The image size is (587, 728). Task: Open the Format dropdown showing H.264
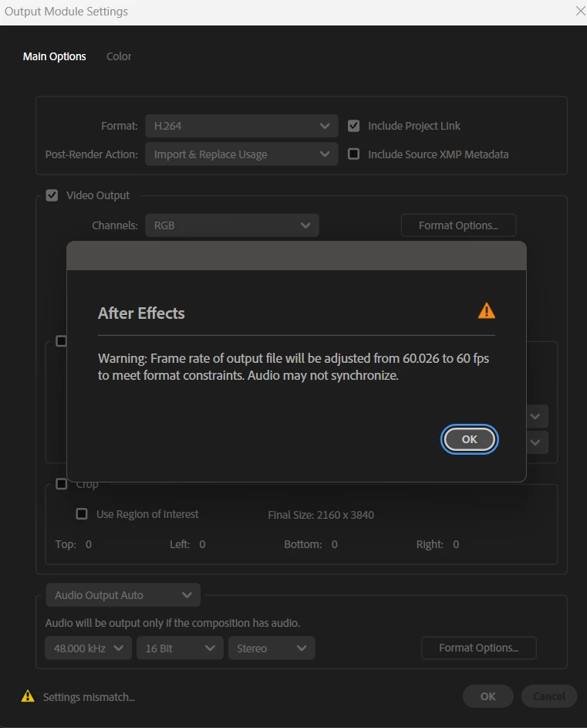point(241,126)
